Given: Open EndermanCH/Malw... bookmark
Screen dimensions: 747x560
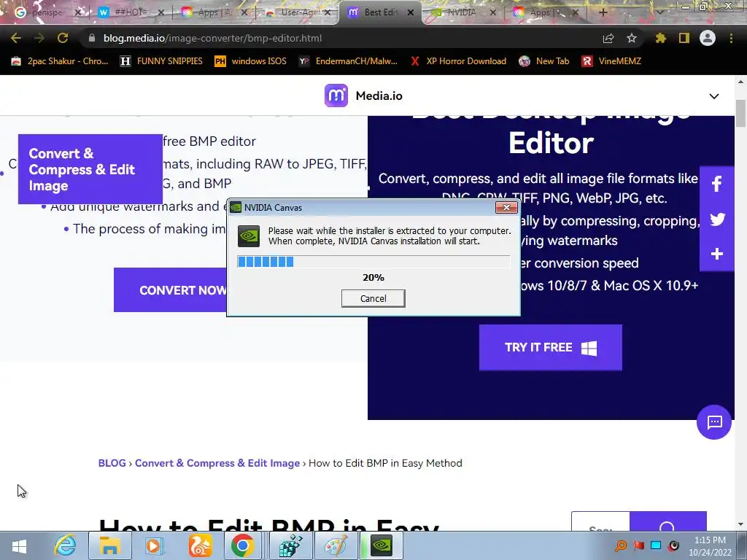Looking at the screenshot, I should [x=348, y=61].
